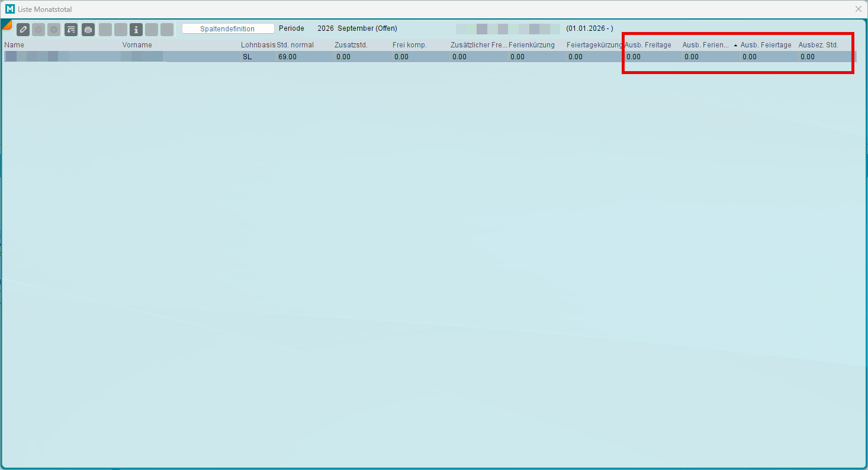
Task: Click the Ausbez. Std. column header
Action: point(819,45)
